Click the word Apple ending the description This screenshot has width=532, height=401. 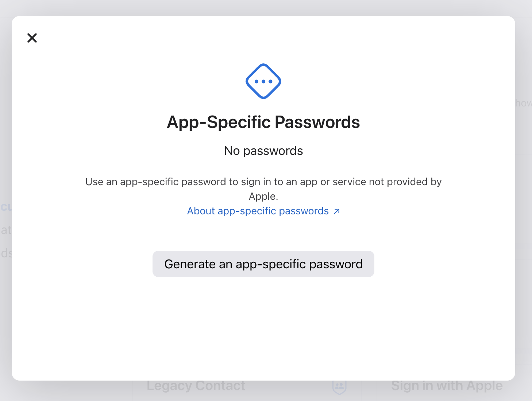262,196
